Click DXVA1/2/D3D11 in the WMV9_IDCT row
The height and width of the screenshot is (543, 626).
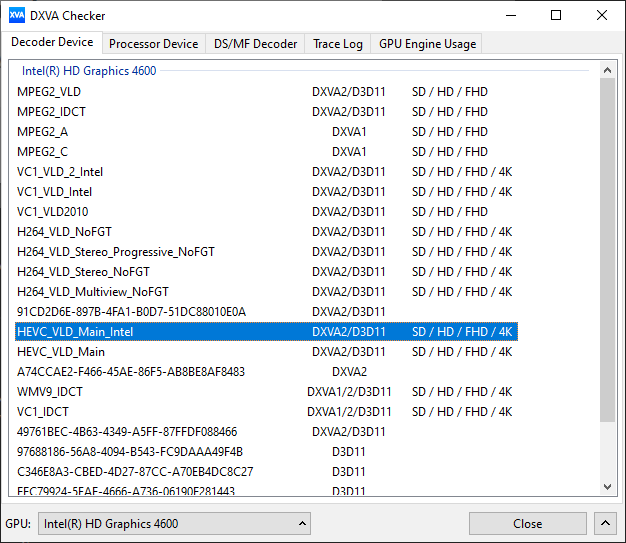pos(349,392)
